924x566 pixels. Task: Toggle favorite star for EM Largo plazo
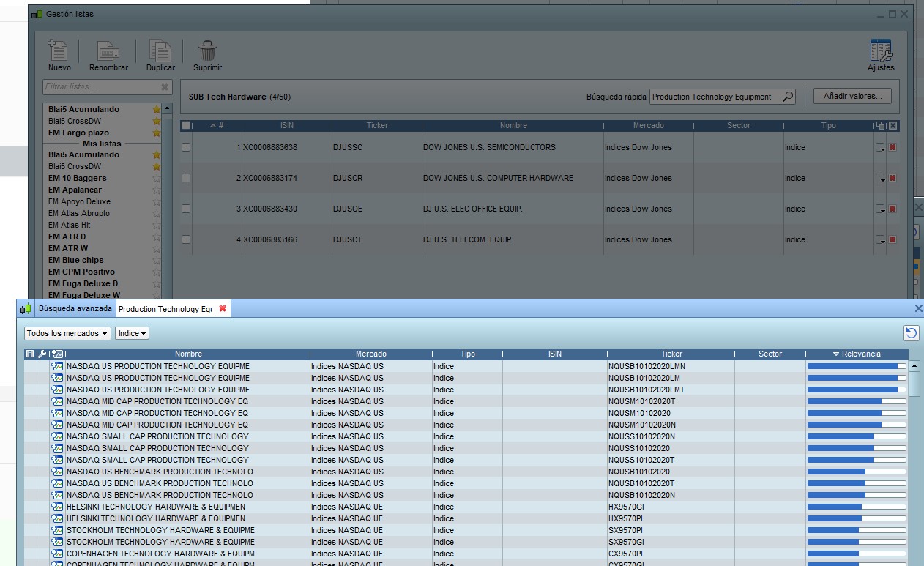(x=156, y=133)
